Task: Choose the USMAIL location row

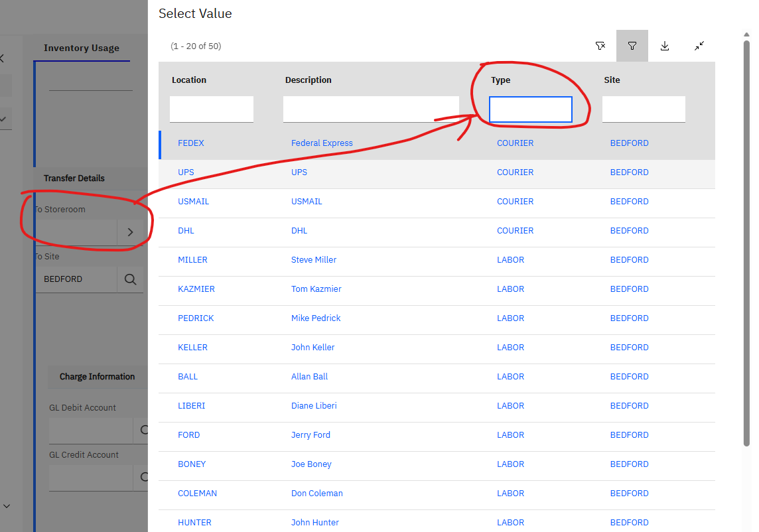Action: click(x=193, y=202)
